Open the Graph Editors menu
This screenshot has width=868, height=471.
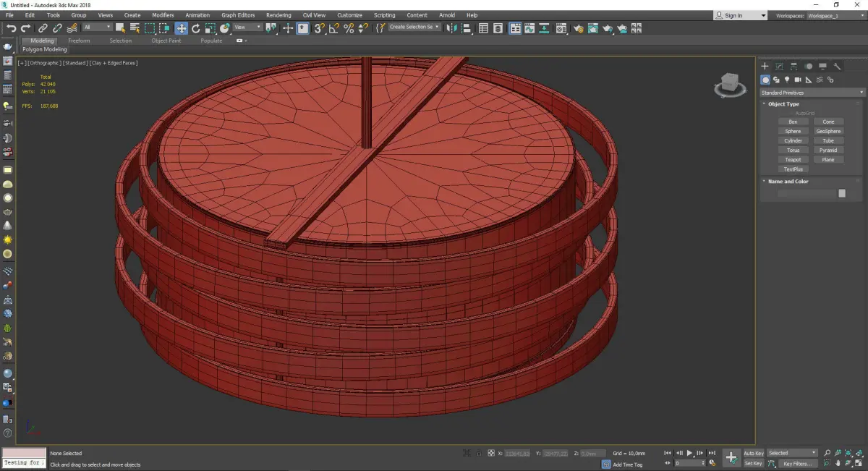tap(238, 15)
